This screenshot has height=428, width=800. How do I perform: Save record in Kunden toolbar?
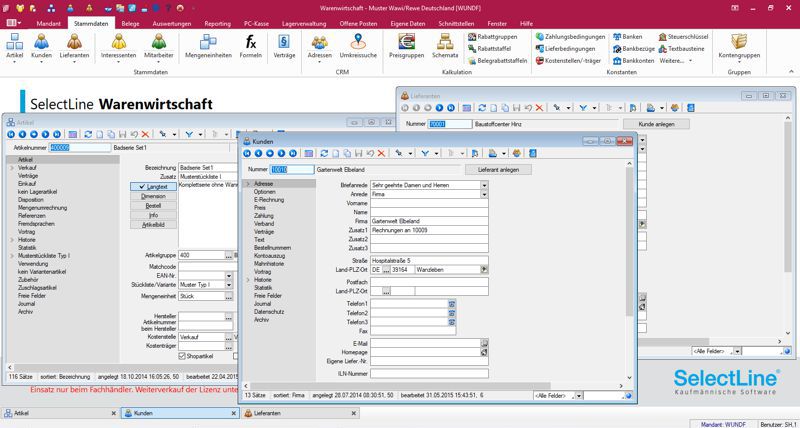pyautogui.click(x=358, y=153)
